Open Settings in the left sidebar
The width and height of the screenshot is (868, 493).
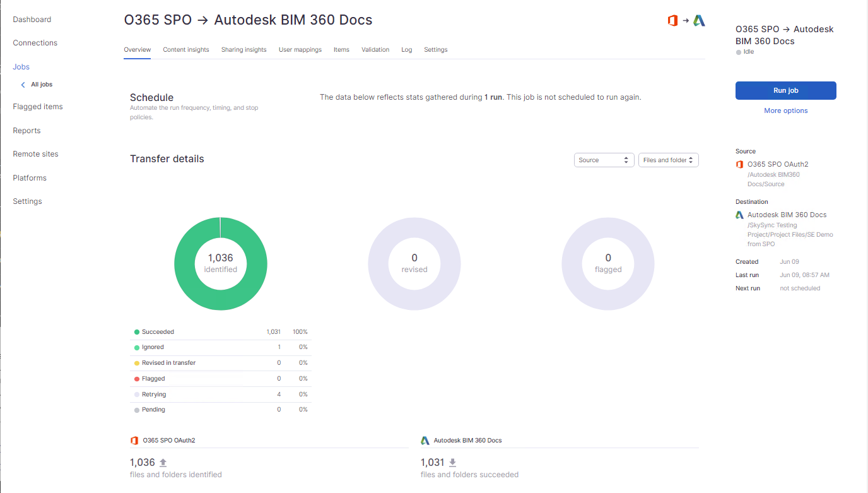(x=28, y=201)
